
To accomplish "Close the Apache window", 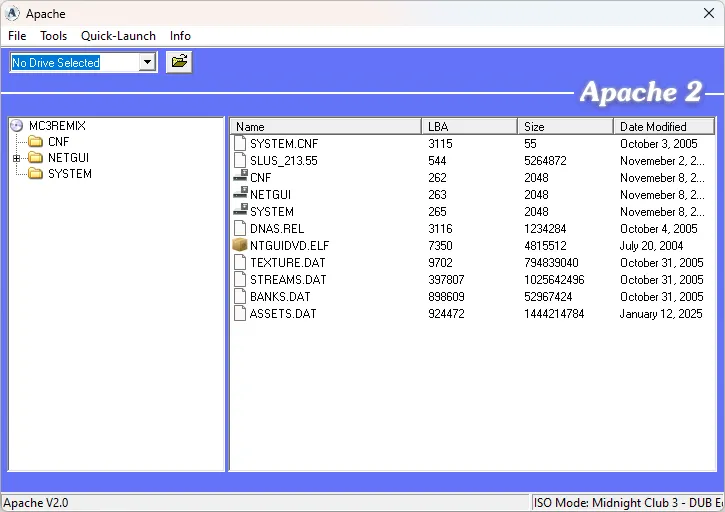I will click(708, 13).
